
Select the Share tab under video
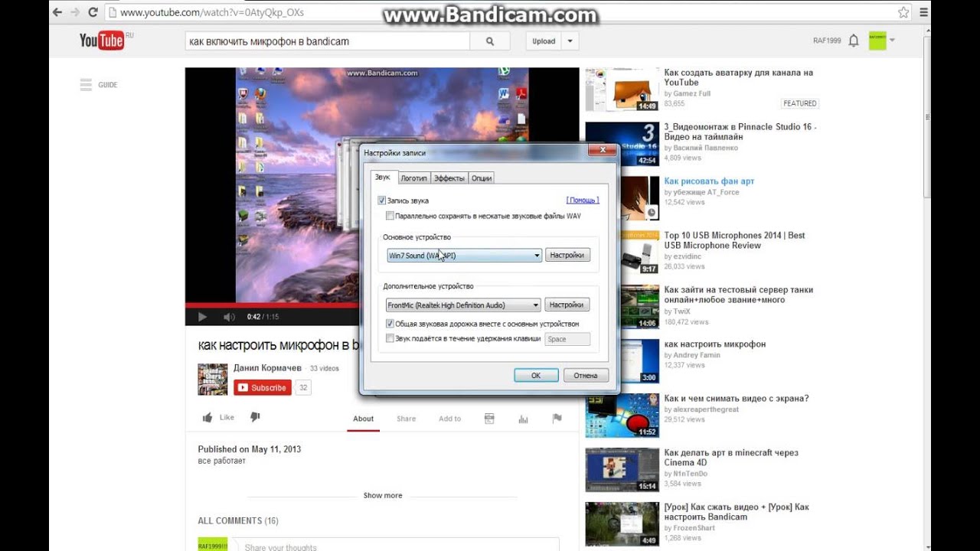coord(406,419)
